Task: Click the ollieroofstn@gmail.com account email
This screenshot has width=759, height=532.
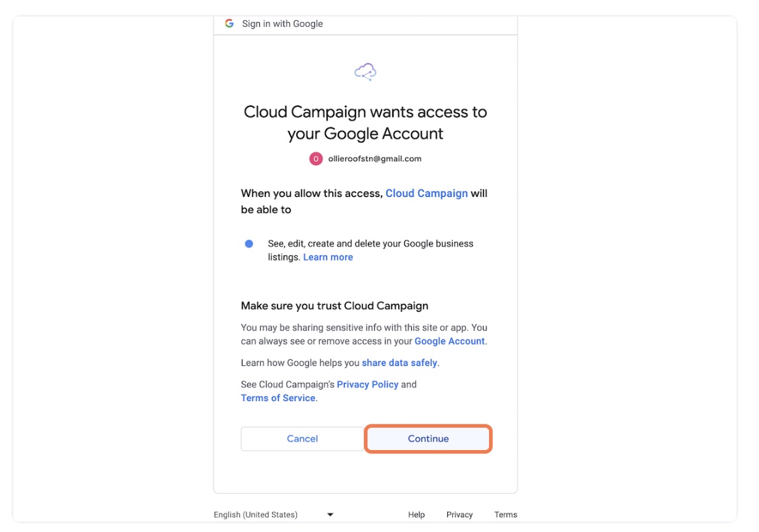Action: pos(375,159)
